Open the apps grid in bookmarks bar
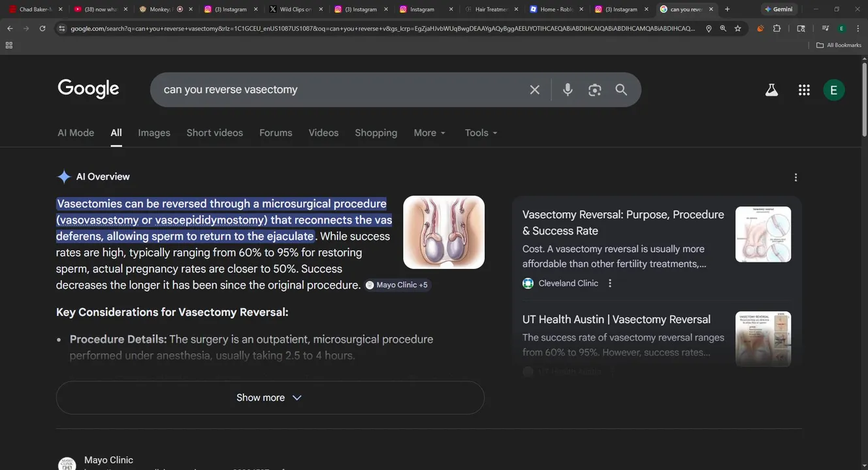 click(x=9, y=45)
